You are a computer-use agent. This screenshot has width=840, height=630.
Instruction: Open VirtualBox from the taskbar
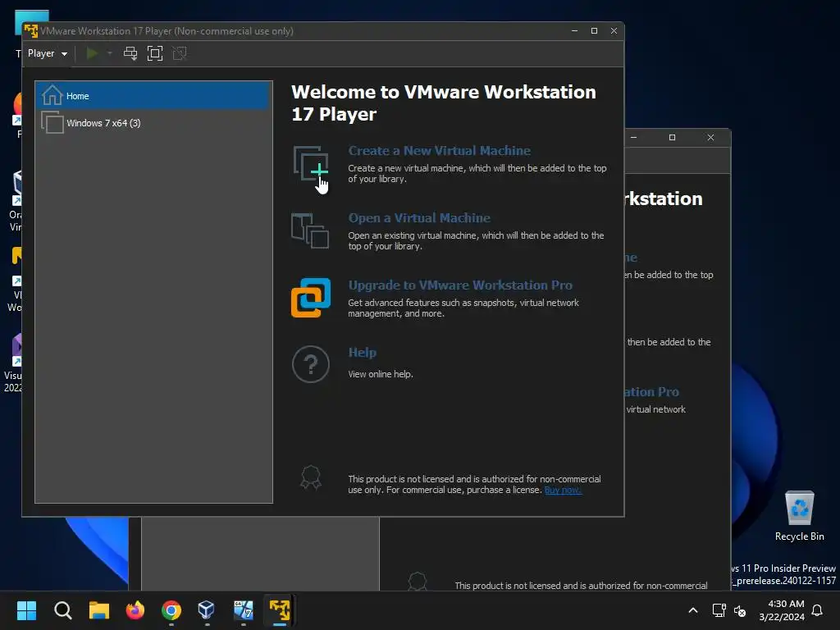pos(207,610)
